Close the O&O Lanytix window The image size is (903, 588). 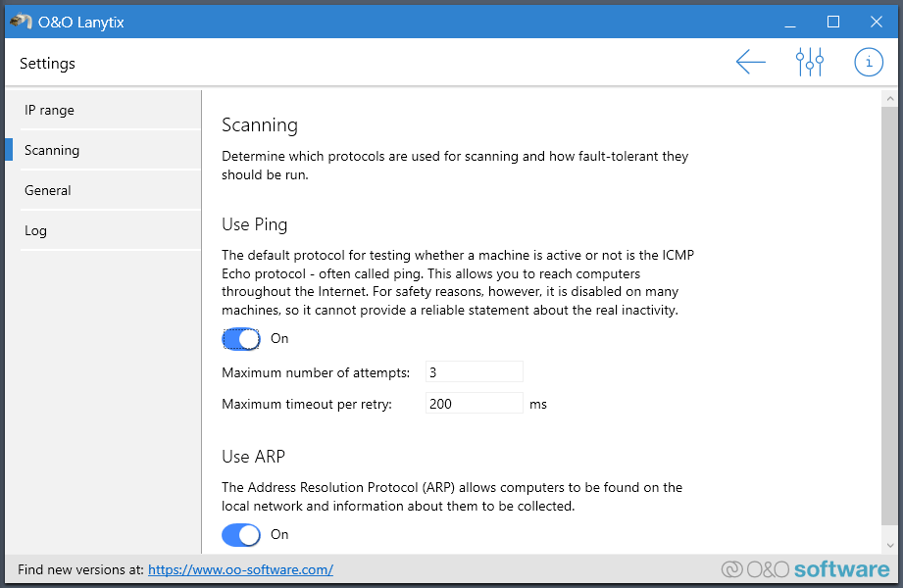pyautogui.click(x=876, y=22)
